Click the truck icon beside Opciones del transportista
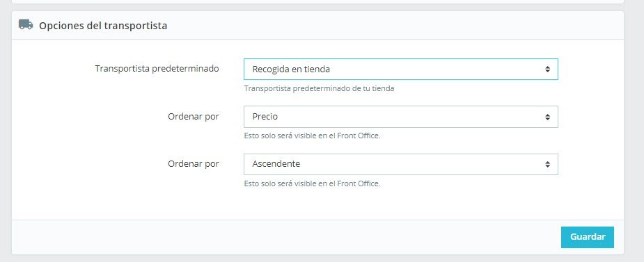The height and width of the screenshot is (262, 644). [x=26, y=24]
